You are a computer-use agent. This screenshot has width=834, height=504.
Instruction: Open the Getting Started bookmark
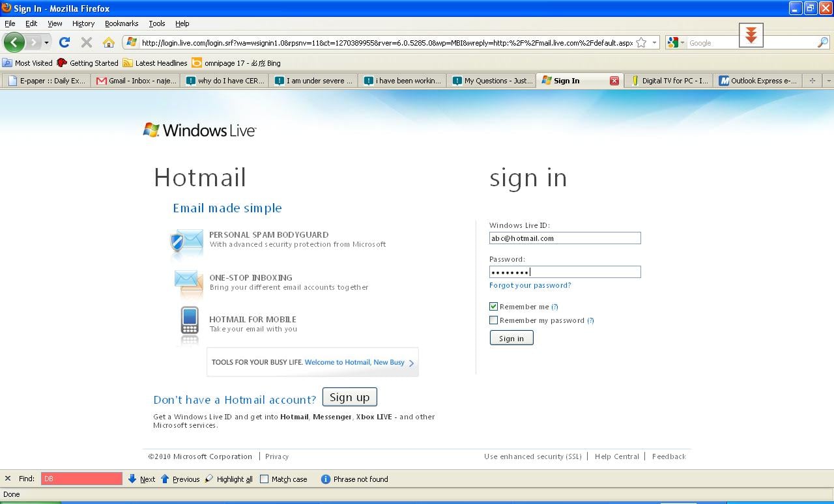pyautogui.click(x=88, y=63)
